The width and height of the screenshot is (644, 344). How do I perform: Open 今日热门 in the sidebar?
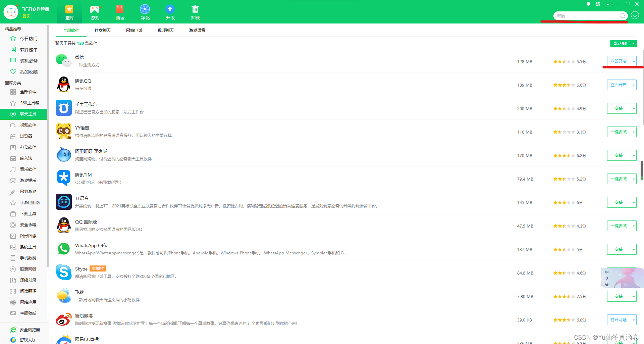(x=23, y=39)
